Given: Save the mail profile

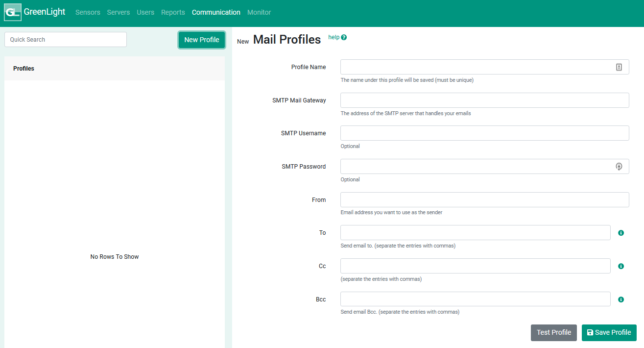Looking at the screenshot, I should click(609, 332).
